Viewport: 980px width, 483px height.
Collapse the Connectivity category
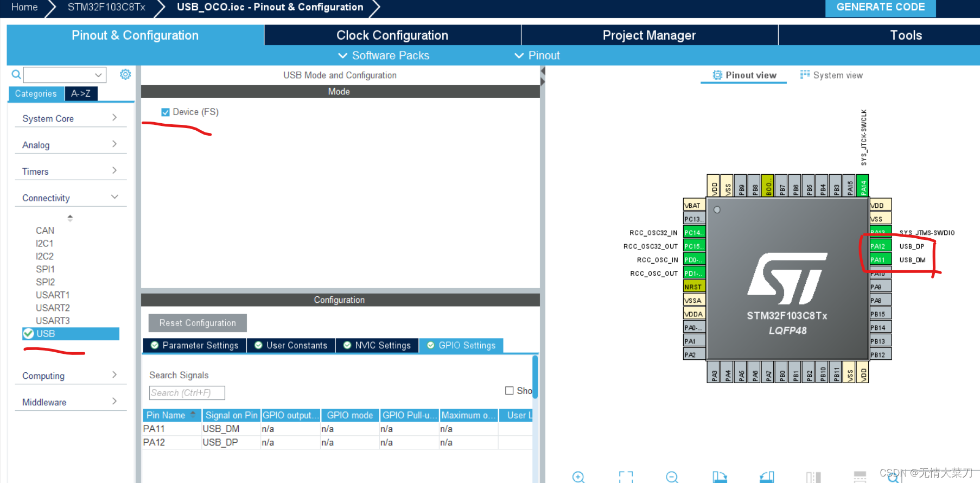pos(71,198)
